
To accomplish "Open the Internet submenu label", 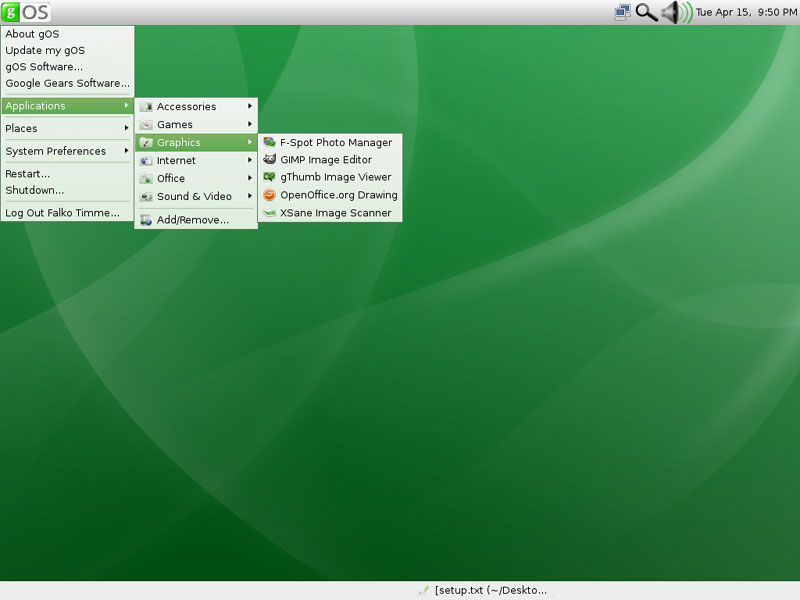I will pyautogui.click(x=176, y=161).
